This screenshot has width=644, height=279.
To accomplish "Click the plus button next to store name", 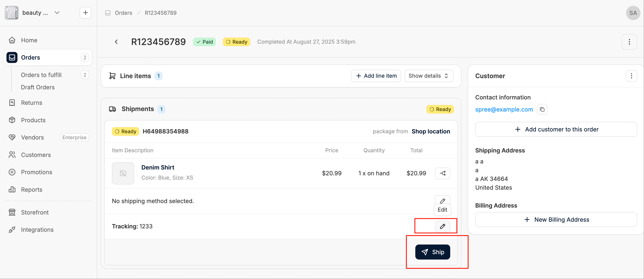I will (x=85, y=13).
